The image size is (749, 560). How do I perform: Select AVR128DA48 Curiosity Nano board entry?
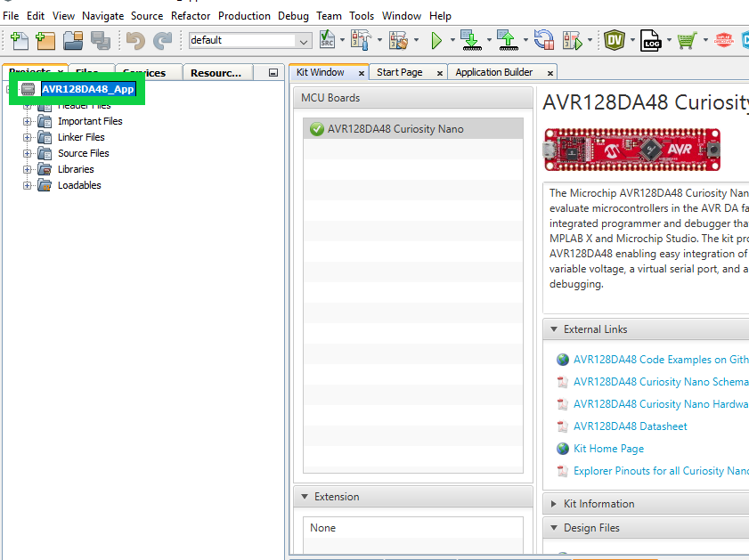click(x=395, y=129)
